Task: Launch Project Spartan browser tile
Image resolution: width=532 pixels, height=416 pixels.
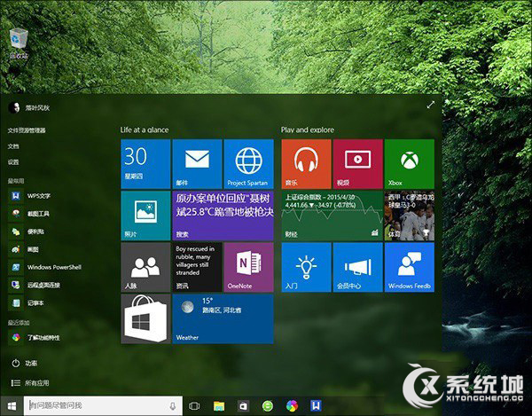Action: tap(248, 164)
